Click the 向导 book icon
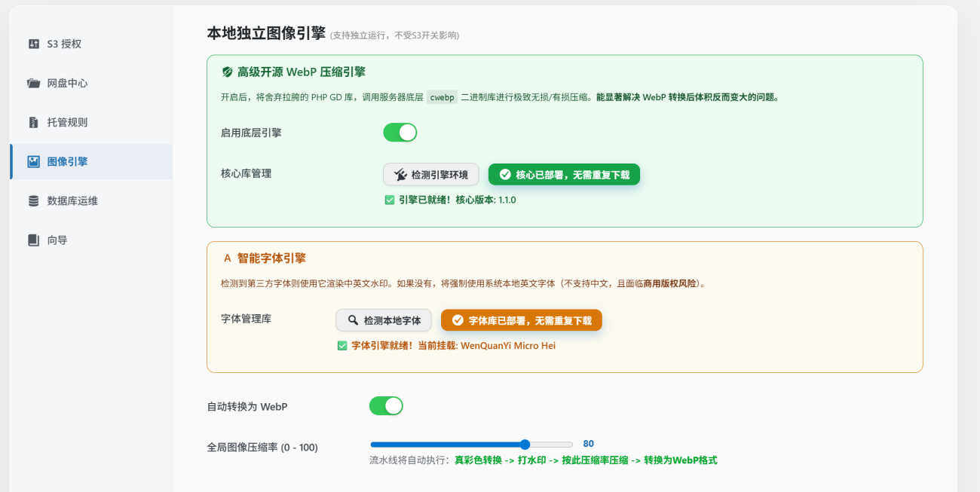This screenshot has height=492, width=980. (x=33, y=240)
